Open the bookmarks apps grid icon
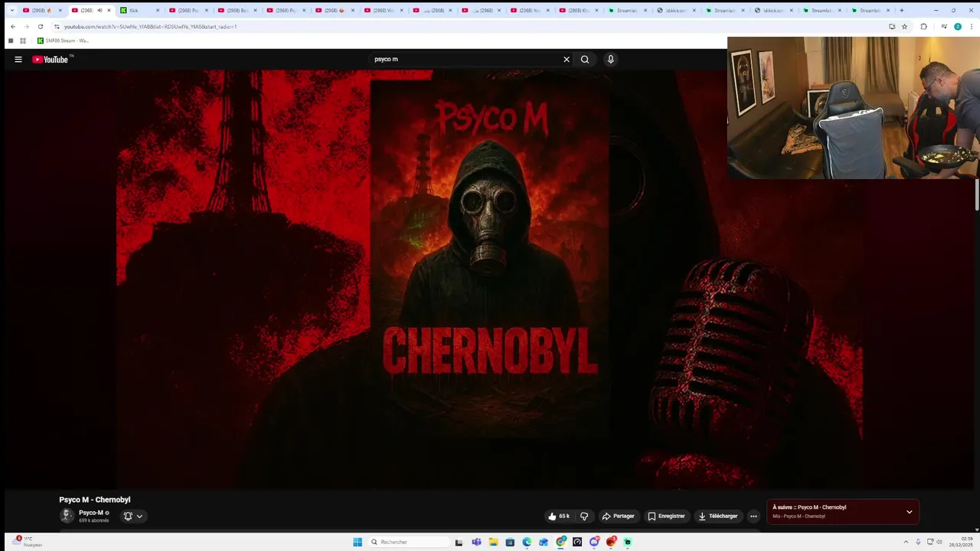This screenshot has width=980, height=551. pyautogui.click(x=23, y=41)
